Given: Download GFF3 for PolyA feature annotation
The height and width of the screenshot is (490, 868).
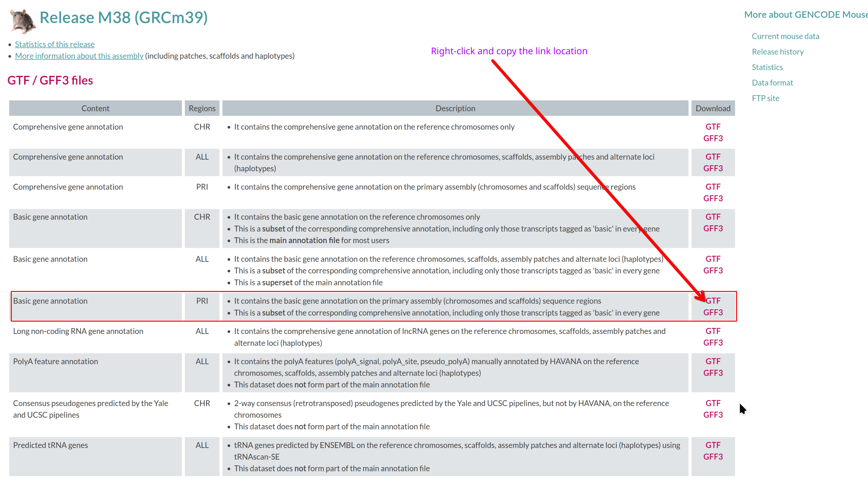Looking at the screenshot, I should 713,373.
